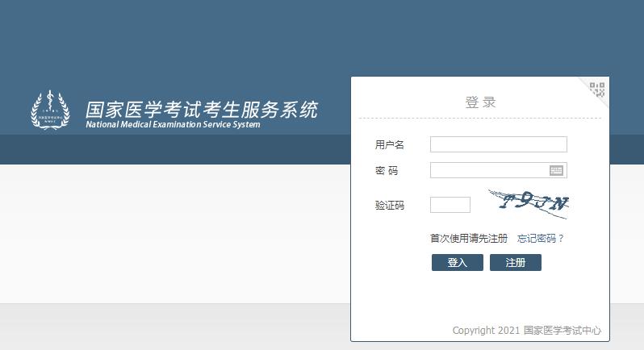Open the virtual keyboard in password field
Screen dimensions: 644x350
(556, 170)
